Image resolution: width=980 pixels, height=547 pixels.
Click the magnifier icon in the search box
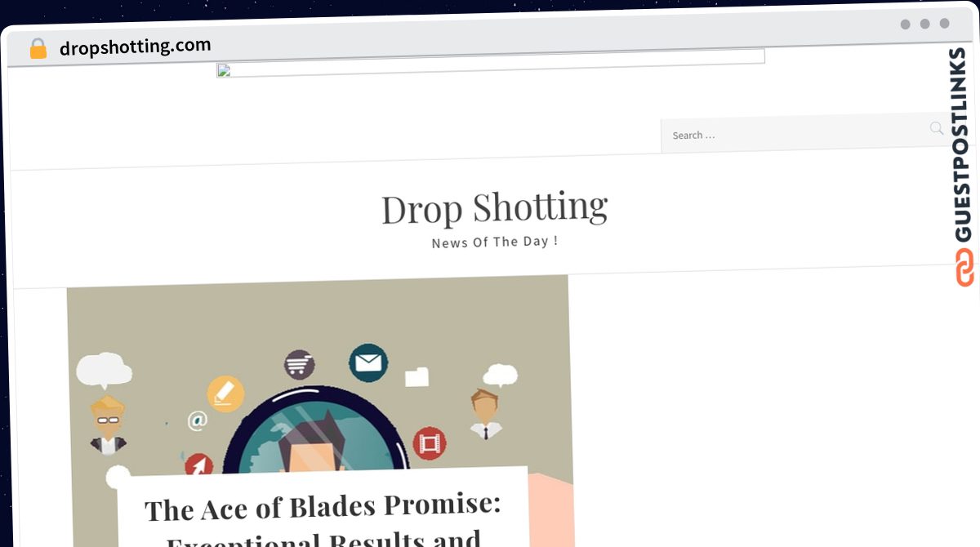[x=937, y=128]
